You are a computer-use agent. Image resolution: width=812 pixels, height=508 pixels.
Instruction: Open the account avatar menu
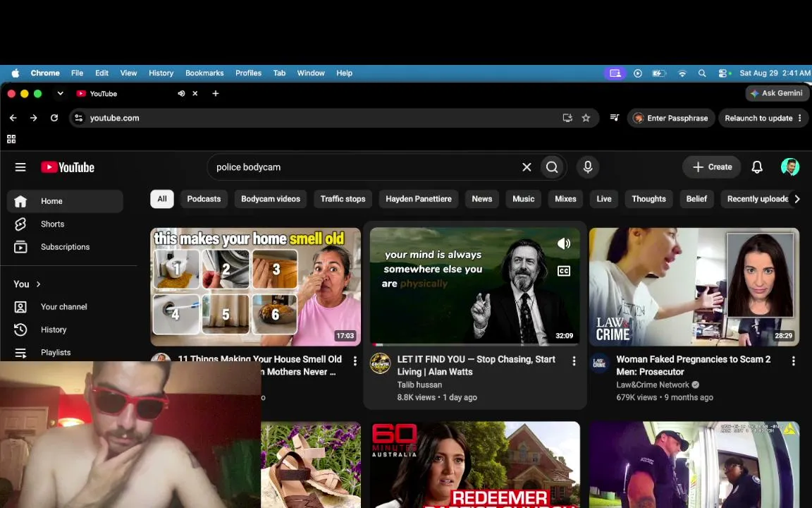[x=789, y=167]
